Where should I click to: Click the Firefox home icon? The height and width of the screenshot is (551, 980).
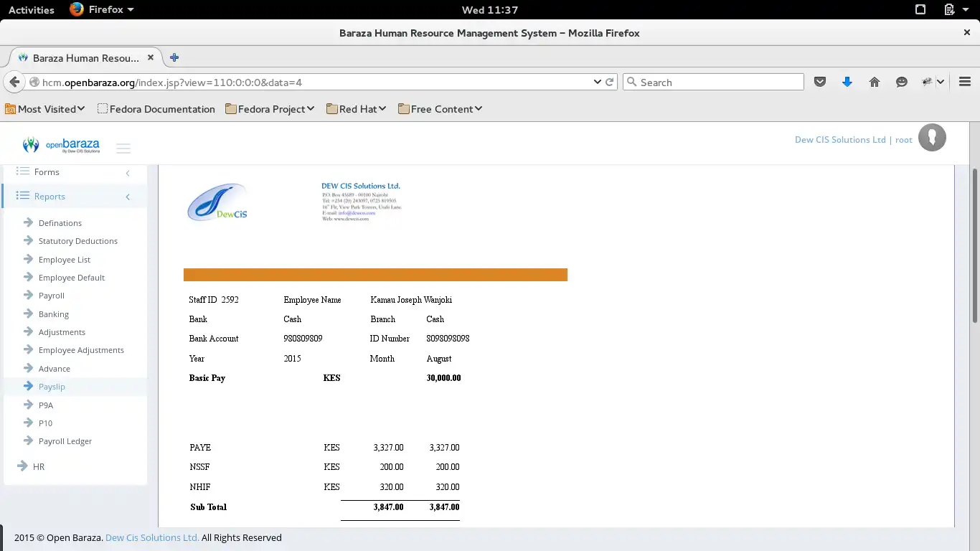click(875, 82)
